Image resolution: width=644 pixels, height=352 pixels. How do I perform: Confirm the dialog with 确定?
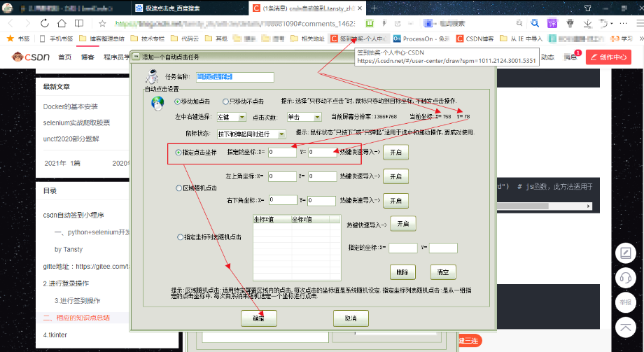(259, 318)
